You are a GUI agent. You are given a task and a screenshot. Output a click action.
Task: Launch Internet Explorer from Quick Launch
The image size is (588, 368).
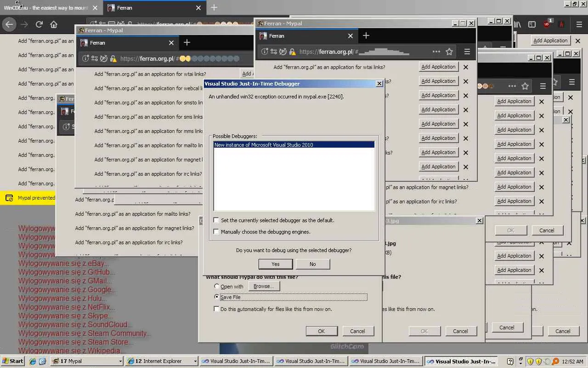[x=33, y=362]
